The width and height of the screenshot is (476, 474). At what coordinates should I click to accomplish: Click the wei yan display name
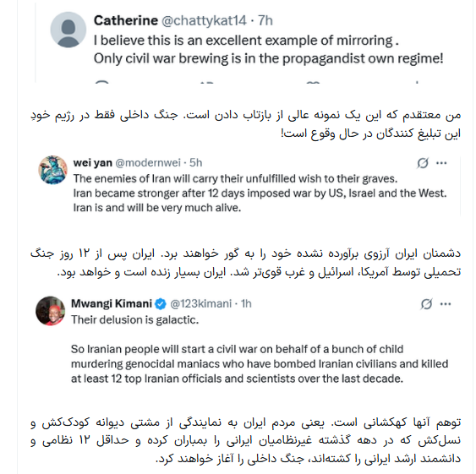pos(93,163)
